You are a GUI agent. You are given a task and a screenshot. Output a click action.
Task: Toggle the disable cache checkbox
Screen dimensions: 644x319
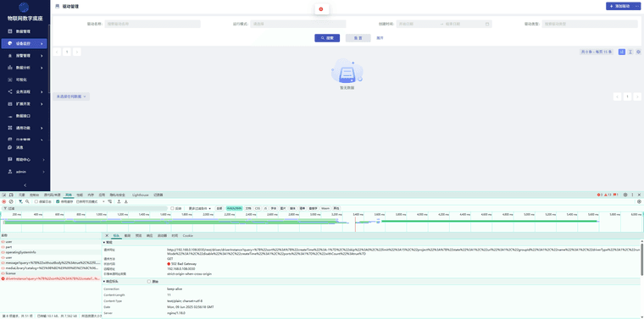(x=58, y=201)
